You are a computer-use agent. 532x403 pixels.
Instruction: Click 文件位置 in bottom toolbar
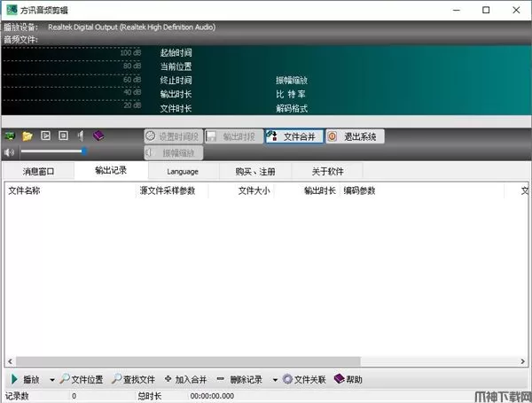coord(82,380)
